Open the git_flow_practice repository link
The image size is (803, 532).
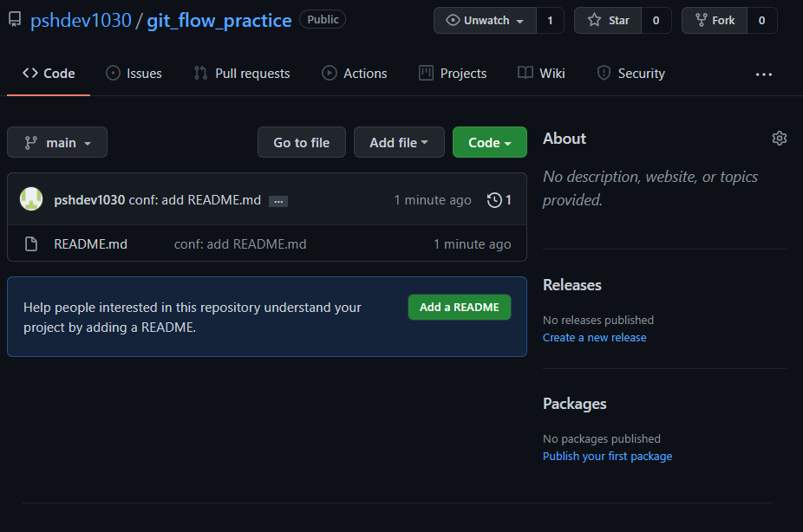219,21
